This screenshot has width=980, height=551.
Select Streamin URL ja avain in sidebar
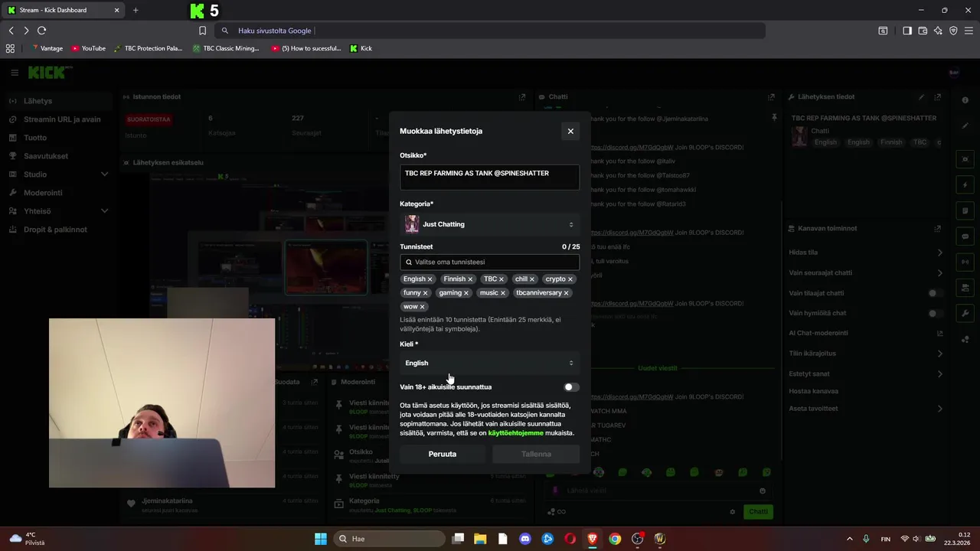(57, 119)
